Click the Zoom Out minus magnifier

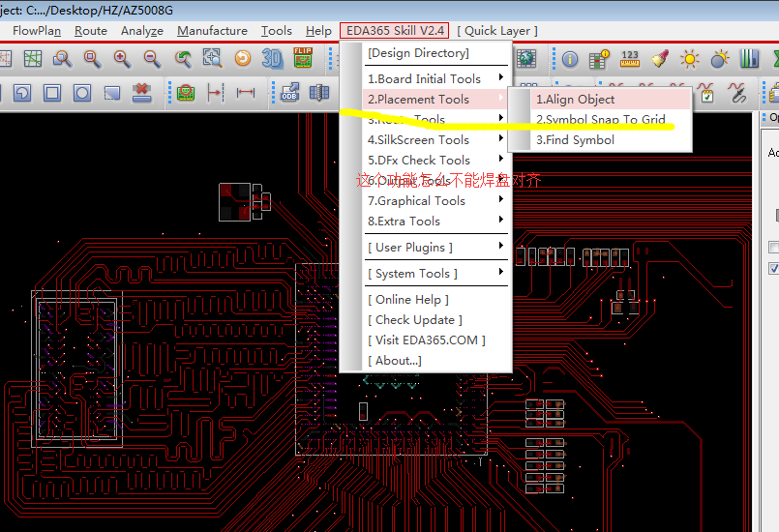pos(152,59)
